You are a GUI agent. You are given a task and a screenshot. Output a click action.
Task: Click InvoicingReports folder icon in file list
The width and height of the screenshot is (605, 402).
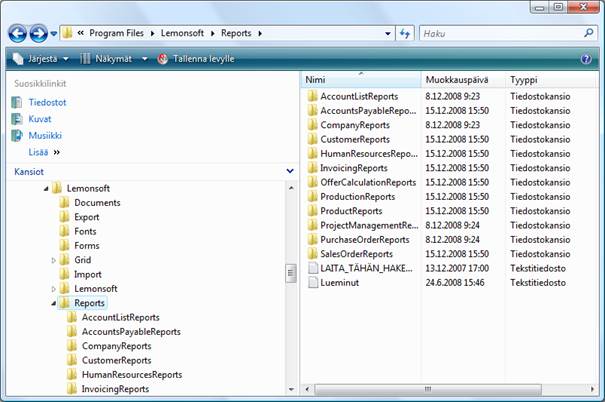tap(313, 167)
